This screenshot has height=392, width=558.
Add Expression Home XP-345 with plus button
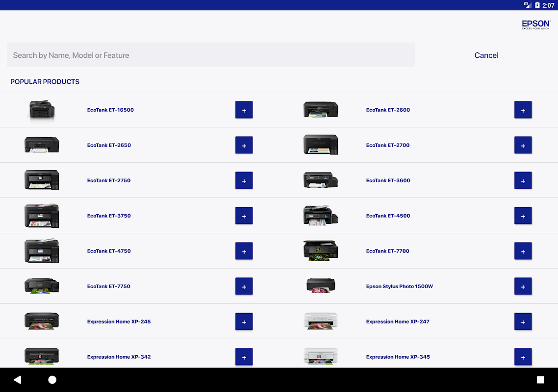coord(523,357)
